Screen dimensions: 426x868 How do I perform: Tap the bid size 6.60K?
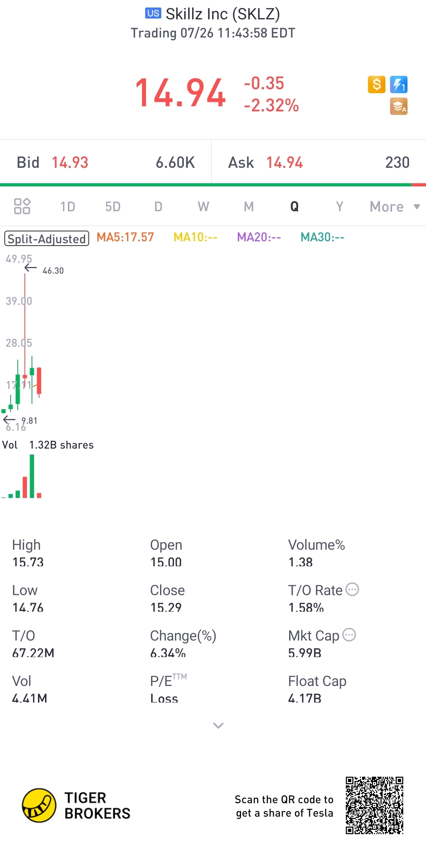pos(175,162)
